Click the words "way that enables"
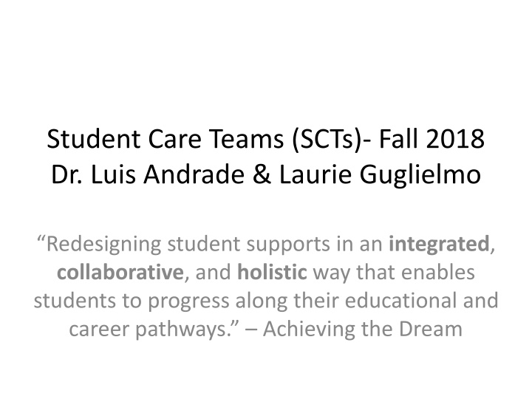This screenshot has width=532, height=399. [x=393, y=273]
